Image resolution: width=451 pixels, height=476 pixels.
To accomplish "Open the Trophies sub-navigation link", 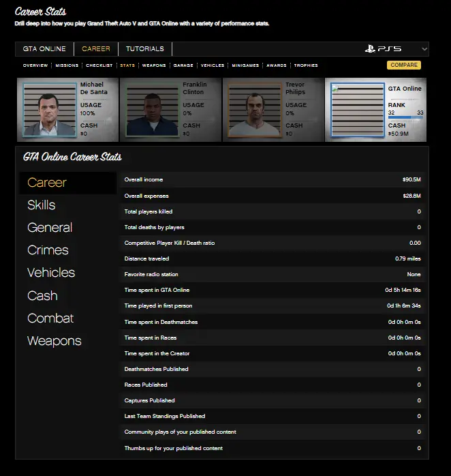I will point(306,65).
